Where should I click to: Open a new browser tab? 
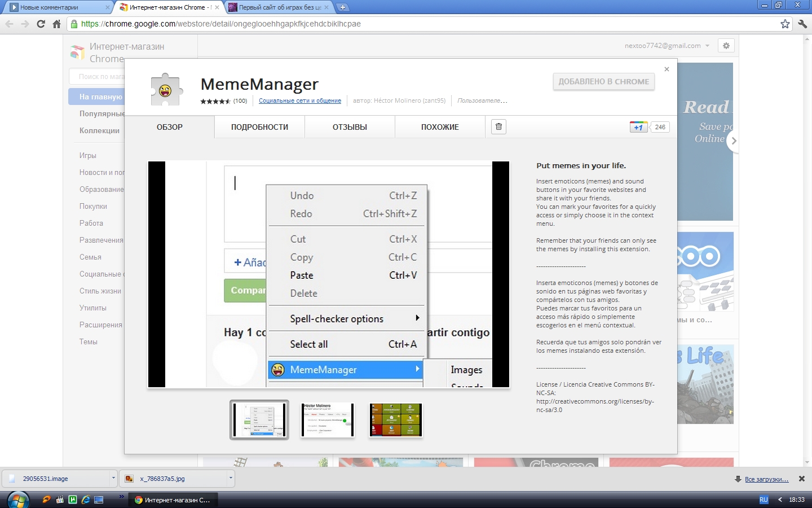point(342,7)
